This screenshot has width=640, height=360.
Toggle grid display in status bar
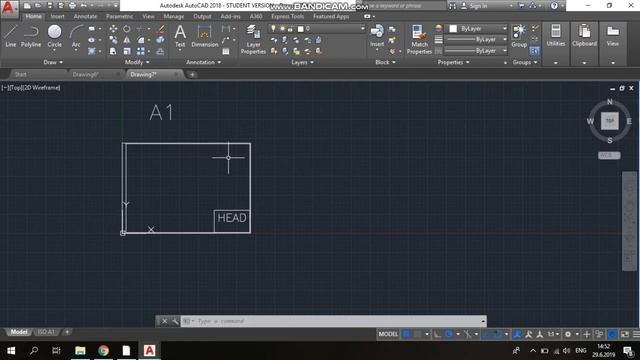pyautogui.click(x=407, y=334)
